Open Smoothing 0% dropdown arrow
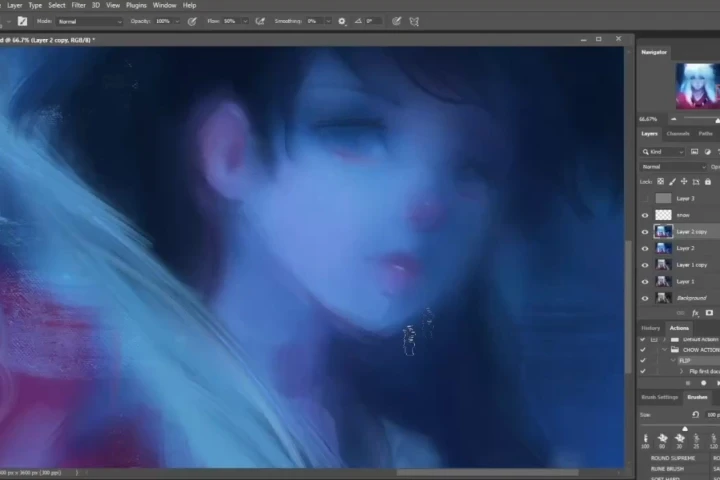The width and height of the screenshot is (720, 480). [328, 22]
